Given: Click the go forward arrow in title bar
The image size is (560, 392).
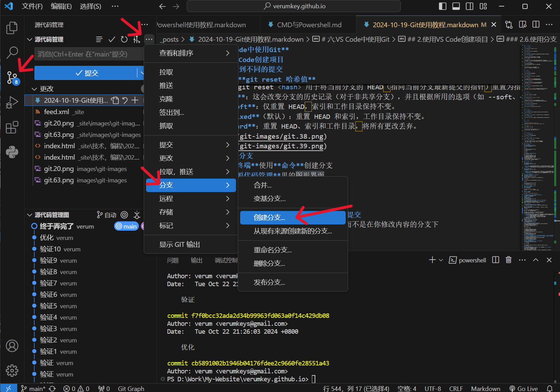Looking at the screenshot, I should pyautogui.click(x=176, y=6).
